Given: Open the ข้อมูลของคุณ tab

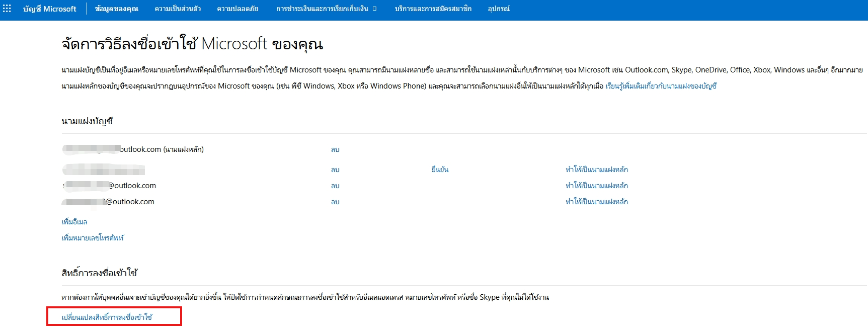Looking at the screenshot, I should 117,9.
